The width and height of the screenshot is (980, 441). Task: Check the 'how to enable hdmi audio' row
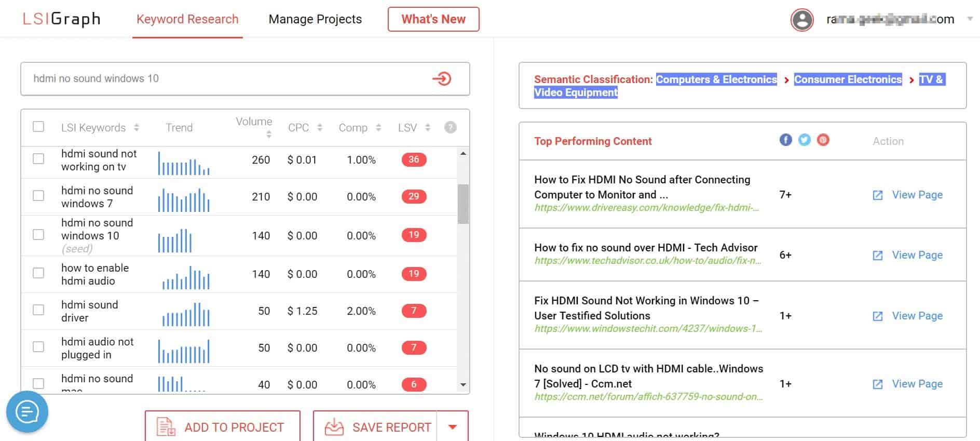(38, 273)
